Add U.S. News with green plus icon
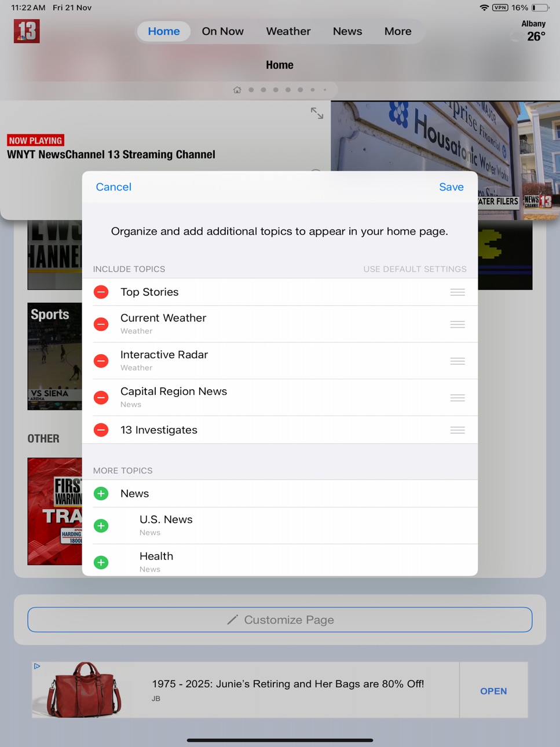This screenshot has width=560, height=747. (101, 526)
